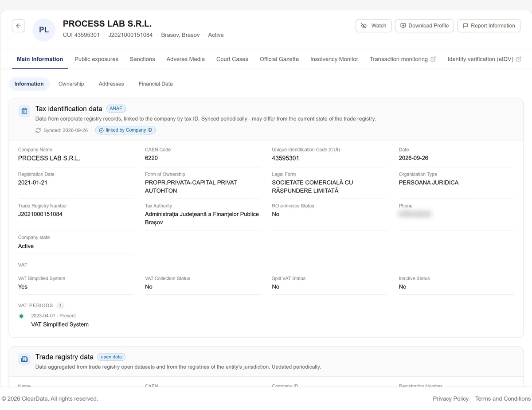This screenshot has width=532, height=410.
Task: Click the ANAF source badge
Action: click(x=116, y=109)
